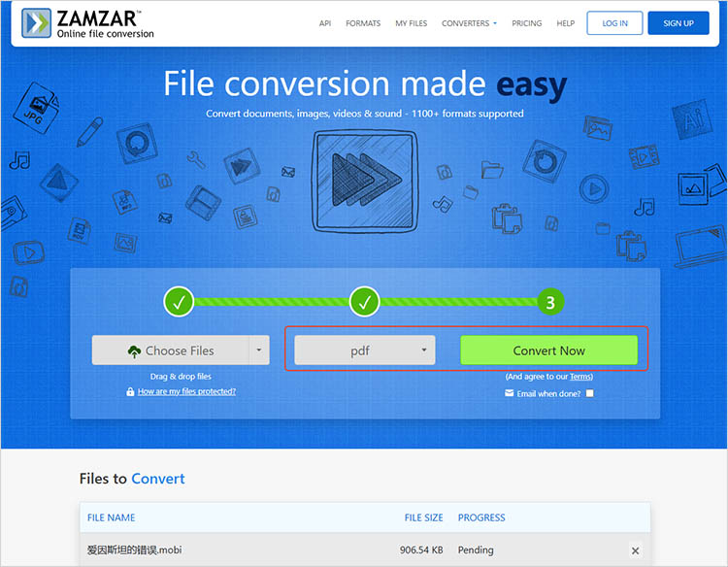Enable the Email when done checkbox

[x=589, y=393]
